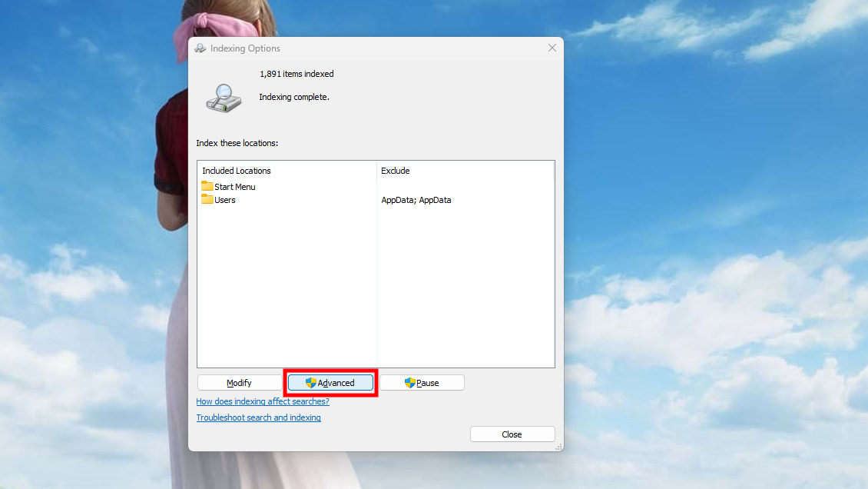Close the dialog using the Close button
This screenshot has height=489, width=868.
(512, 434)
